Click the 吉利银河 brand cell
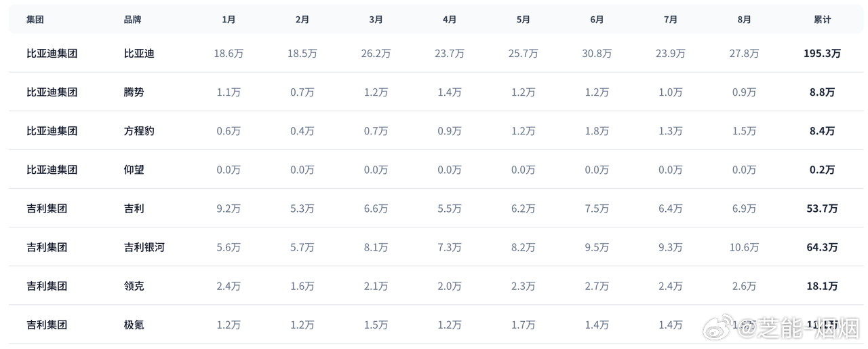Image resolution: width=868 pixels, height=349 pixels. (144, 247)
